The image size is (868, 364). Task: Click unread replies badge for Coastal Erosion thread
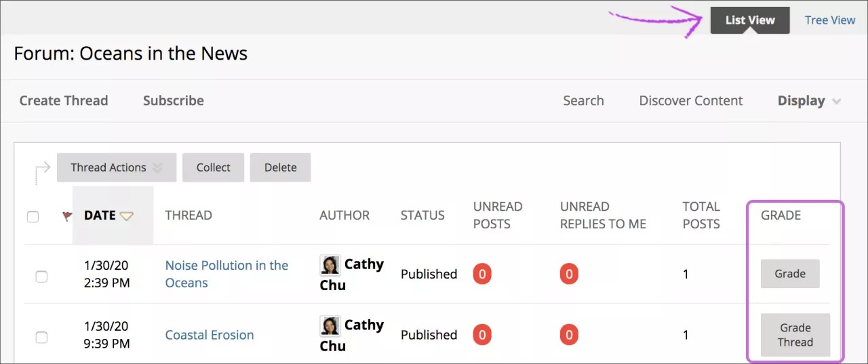click(x=569, y=335)
